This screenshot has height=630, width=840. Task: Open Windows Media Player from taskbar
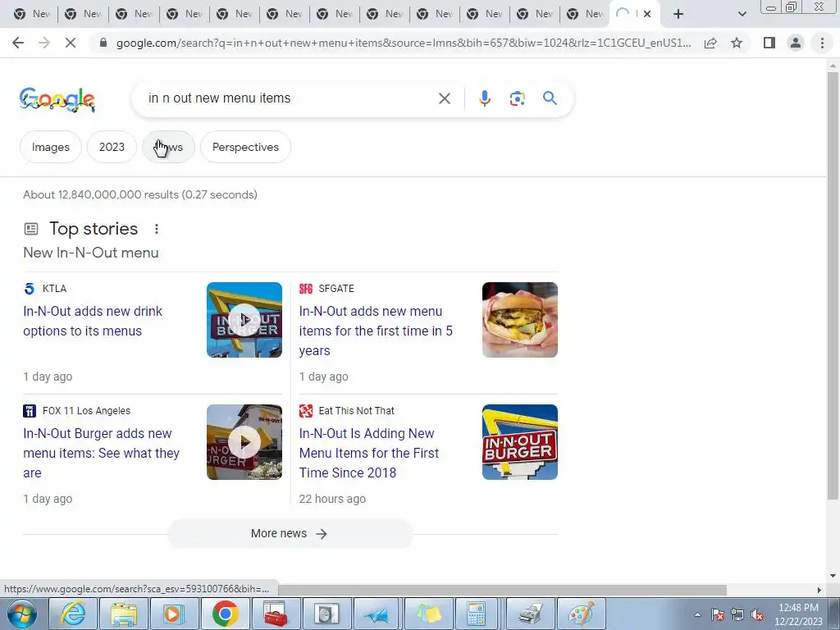pyautogui.click(x=174, y=614)
